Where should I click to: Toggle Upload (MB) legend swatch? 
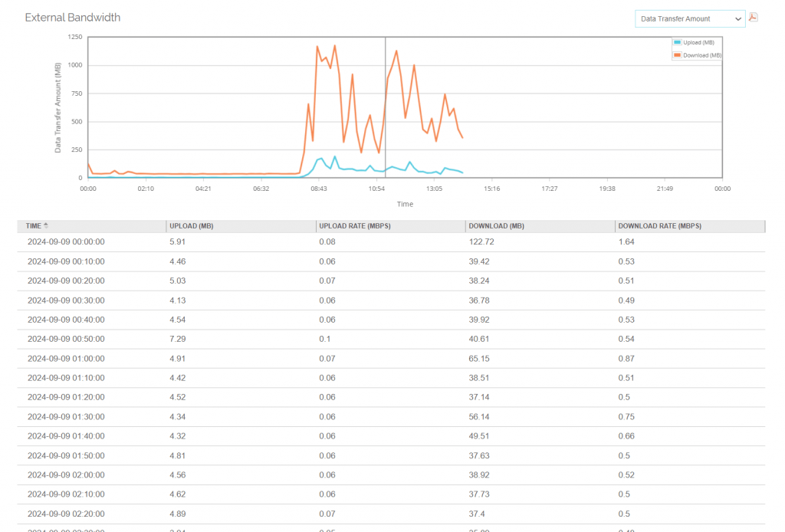[678, 42]
